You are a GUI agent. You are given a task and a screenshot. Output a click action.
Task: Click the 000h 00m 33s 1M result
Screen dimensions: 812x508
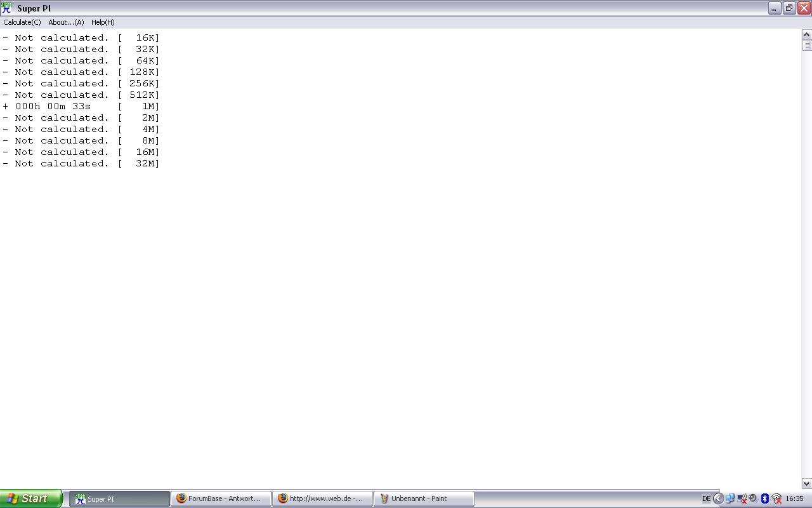(81, 106)
